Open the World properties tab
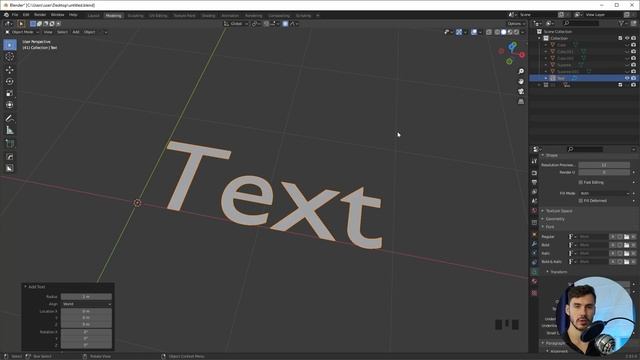The image size is (640, 360). pos(534,211)
